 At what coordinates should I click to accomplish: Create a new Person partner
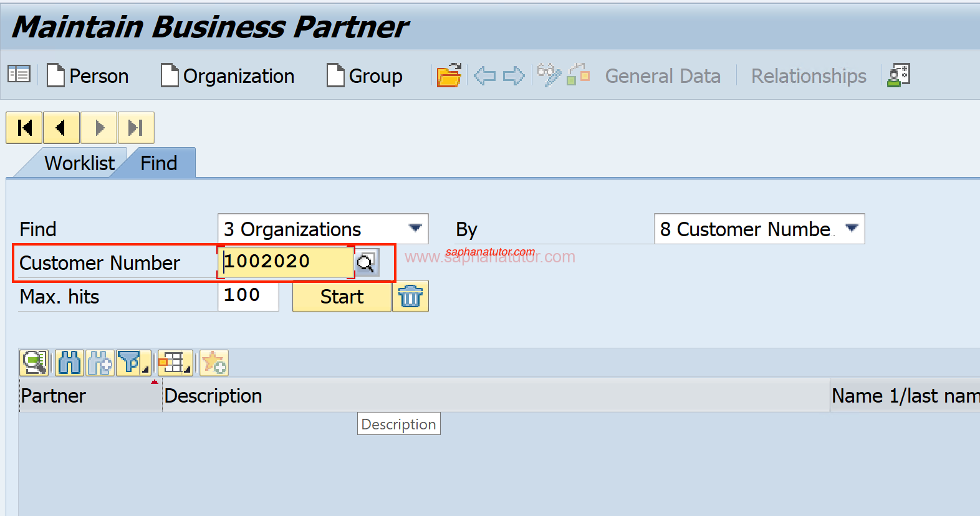point(87,76)
